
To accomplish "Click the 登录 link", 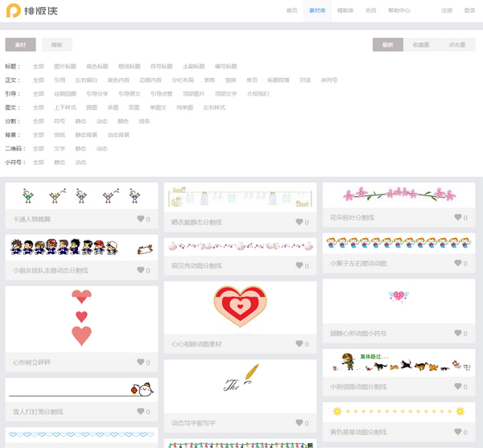I will [469, 10].
